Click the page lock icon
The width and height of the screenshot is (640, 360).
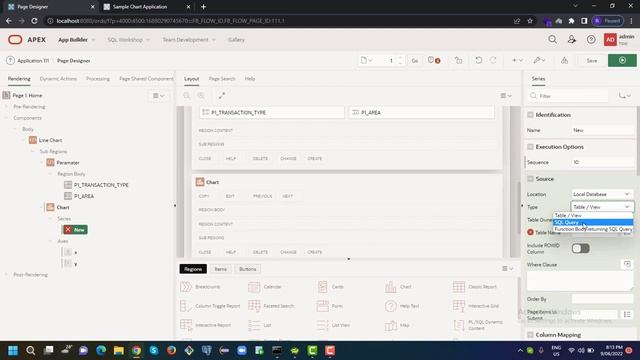click(458, 60)
